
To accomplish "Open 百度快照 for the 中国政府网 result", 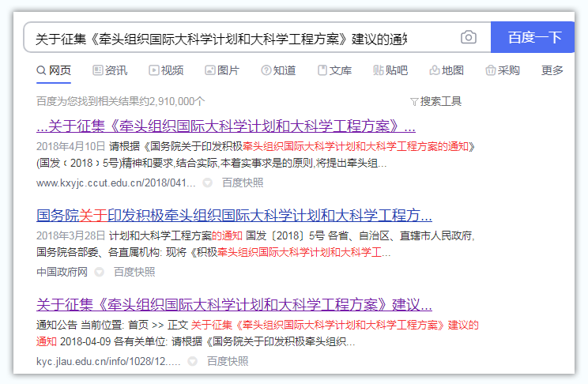I will 134,272.
